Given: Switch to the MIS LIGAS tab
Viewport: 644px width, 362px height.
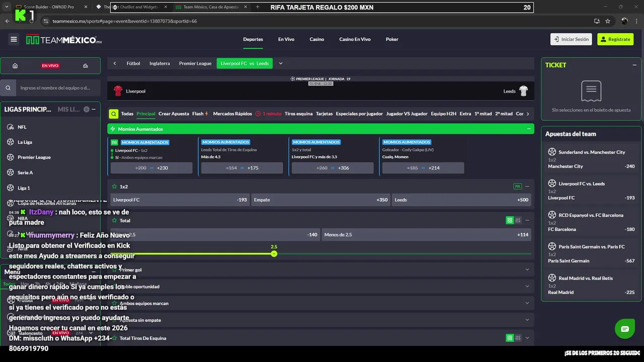Looking at the screenshot, I should point(69,109).
